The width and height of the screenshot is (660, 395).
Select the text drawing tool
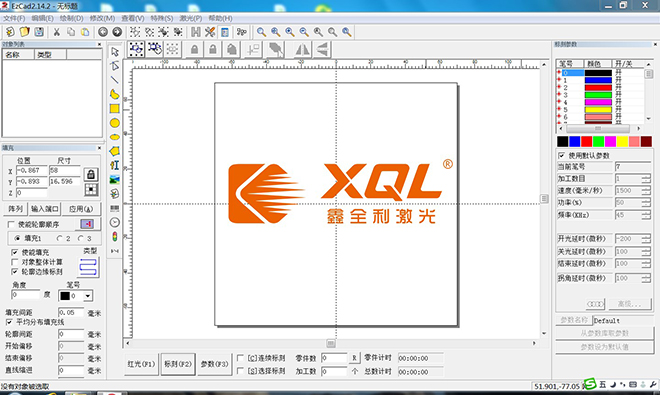114,165
